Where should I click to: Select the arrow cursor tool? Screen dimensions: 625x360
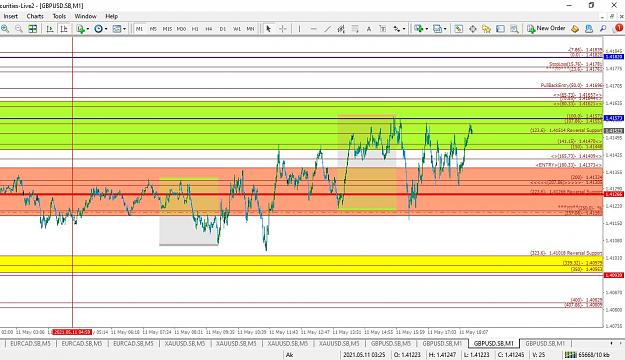268,29
